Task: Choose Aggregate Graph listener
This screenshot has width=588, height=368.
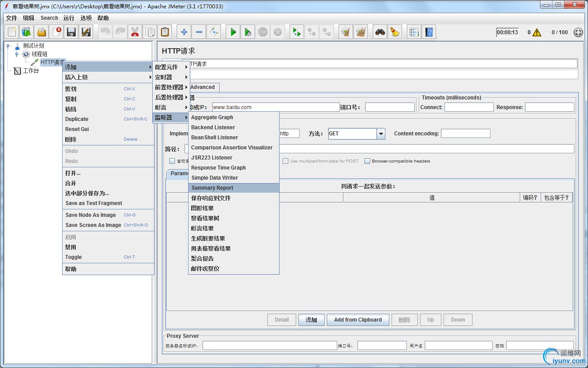Action: 234,117
